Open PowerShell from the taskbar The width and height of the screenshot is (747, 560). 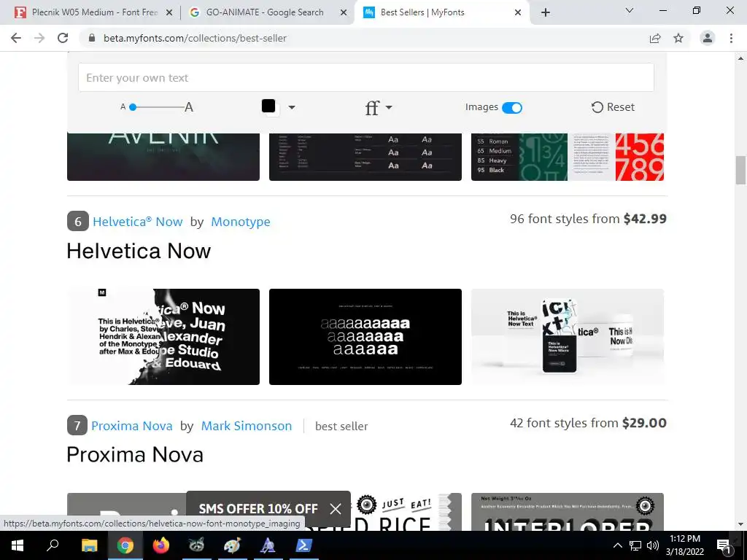[303, 545]
